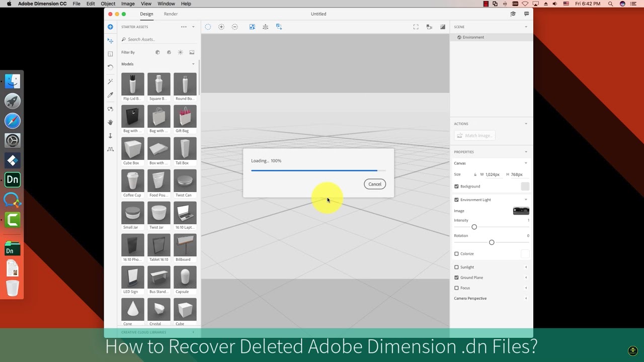Enable the Focus checkbox
This screenshot has height=362, width=644.
pyautogui.click(x=456, y=288)
